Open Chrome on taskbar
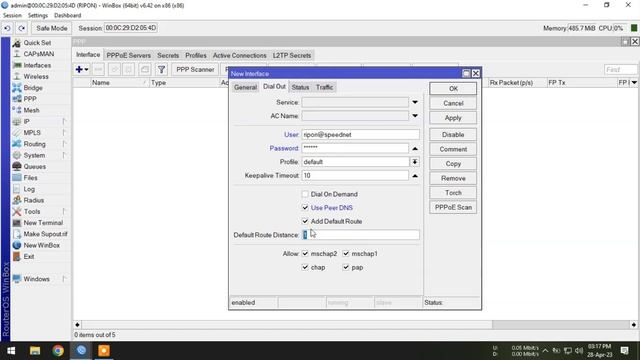This screenshot has height=360, width=640. tap(58, 351)
